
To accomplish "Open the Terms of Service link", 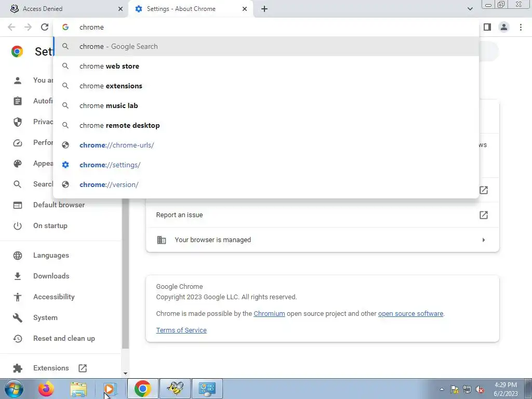I will click(181, 330).
